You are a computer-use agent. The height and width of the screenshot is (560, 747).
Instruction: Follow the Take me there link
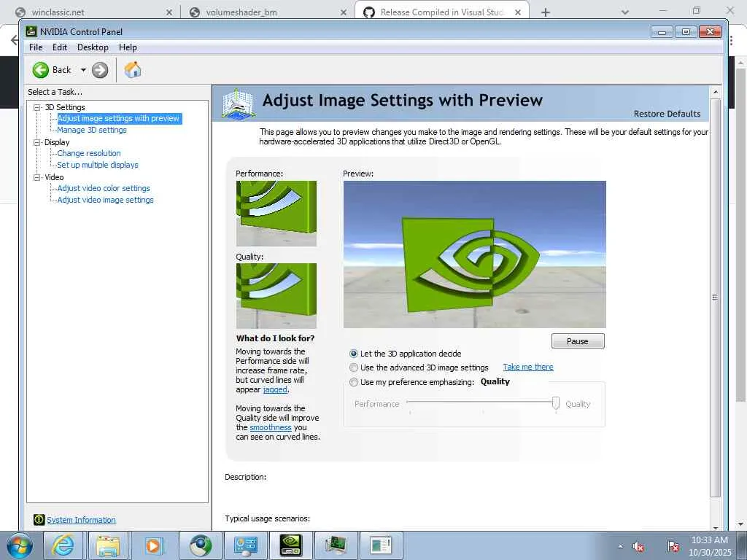point(528,367)
